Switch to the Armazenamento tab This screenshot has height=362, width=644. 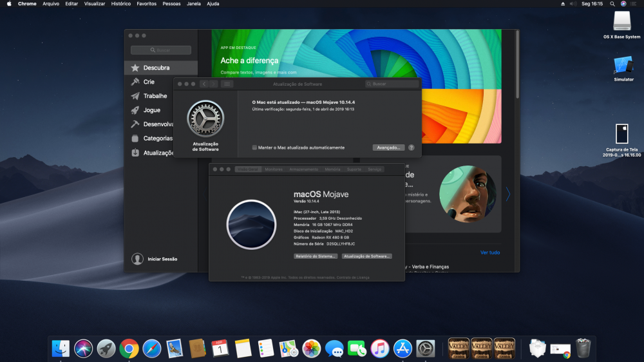(303, 169)
